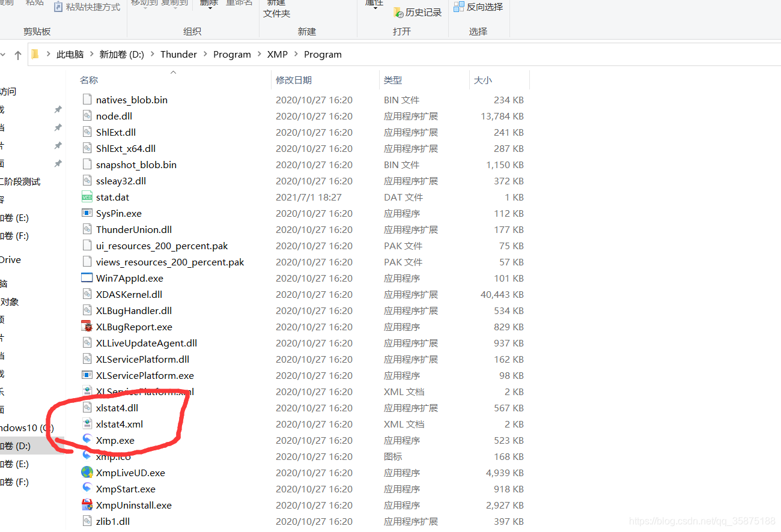Screen dimensions: 781x532
Task: Click the Win7AppId.exe application icon
Action: [87, 278]
